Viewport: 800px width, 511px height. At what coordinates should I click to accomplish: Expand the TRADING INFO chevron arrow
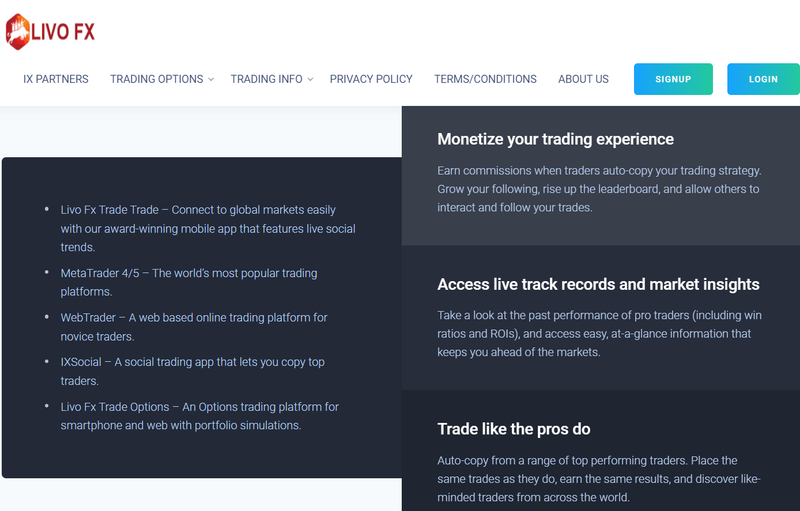pos(310,80)
